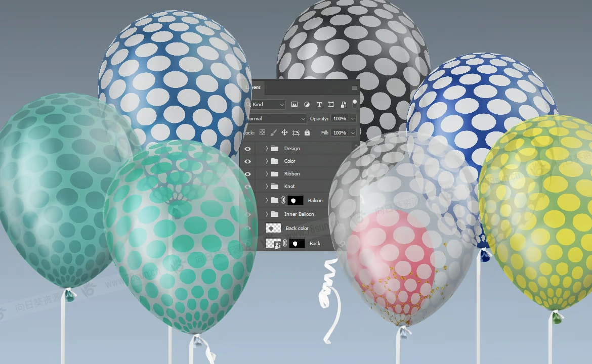Expand the Knot layer group
Viewport: 592px width, 364px height.
coord(267,187)
